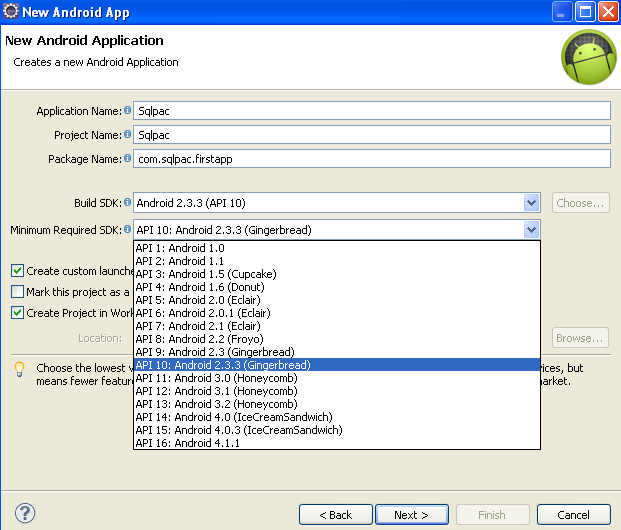Select API 12: Android 3.1 (Honeycomb)
This screenshot has width=621, height=530.
tap(337, 391)
